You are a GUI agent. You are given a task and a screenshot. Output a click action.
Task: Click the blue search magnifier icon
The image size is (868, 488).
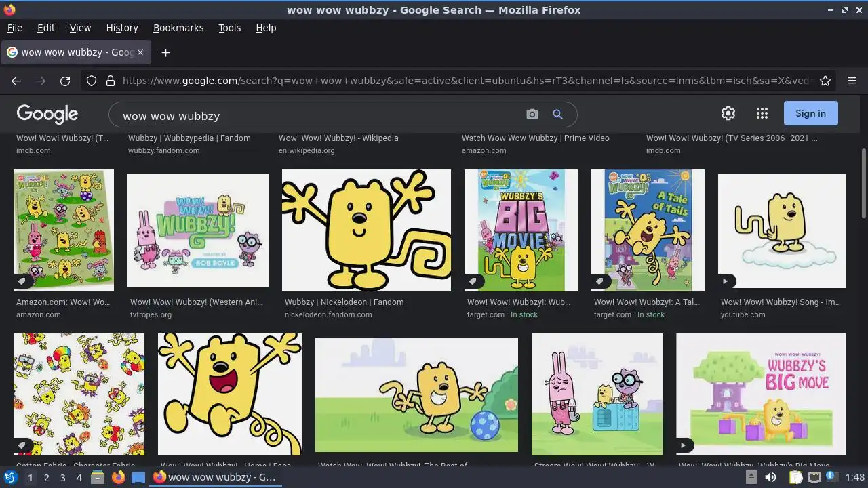pyautogui.click(x=557, y=115)
